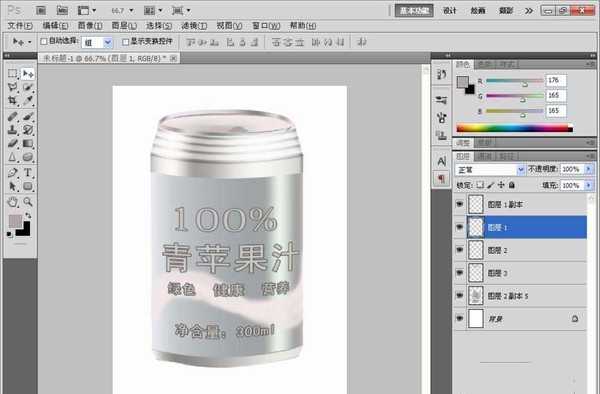
Task: Launch Bridge from the application bar
Action: (x=41, y=10)
